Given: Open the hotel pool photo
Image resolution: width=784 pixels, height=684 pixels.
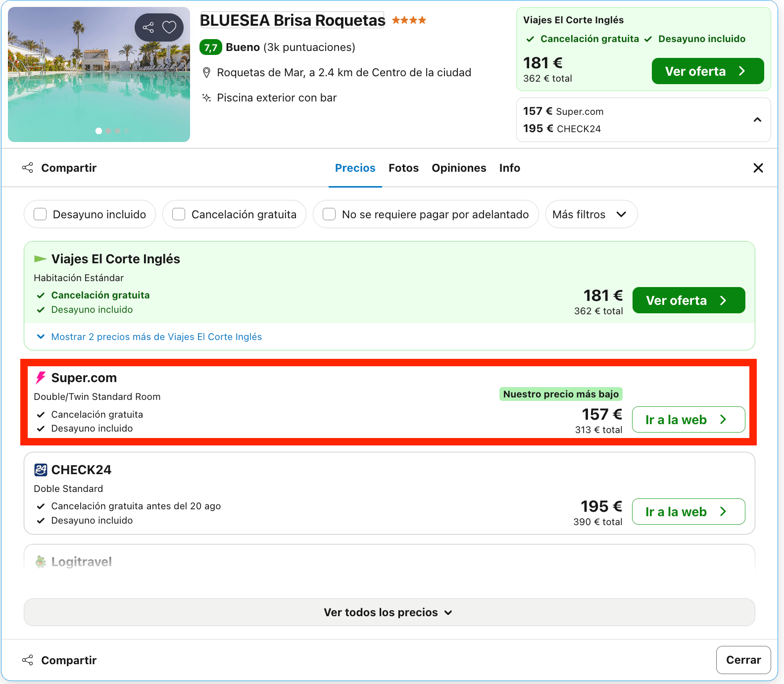Looking at the screenshot, I should click(x=99, y=74).
